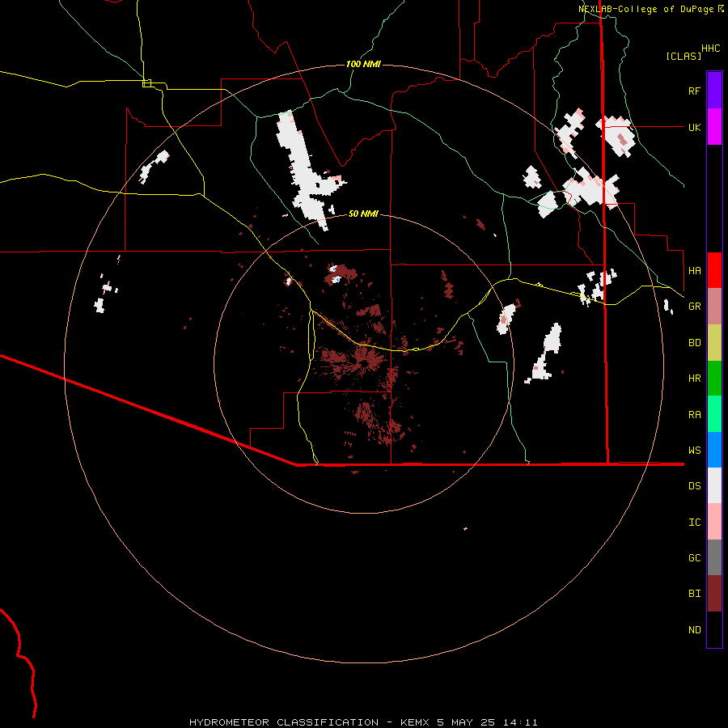Click the 100 NMI range ring label
The image size is (728, 728).
pos(363,64)
